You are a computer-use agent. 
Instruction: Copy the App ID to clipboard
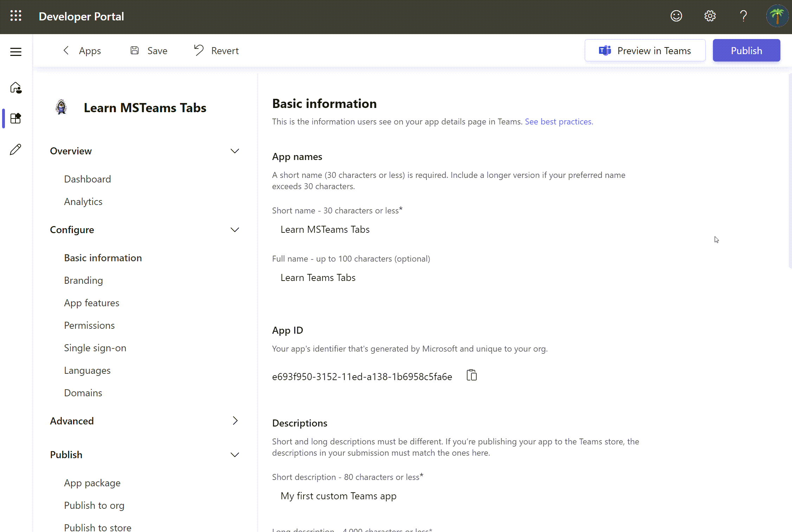[471, 375]
